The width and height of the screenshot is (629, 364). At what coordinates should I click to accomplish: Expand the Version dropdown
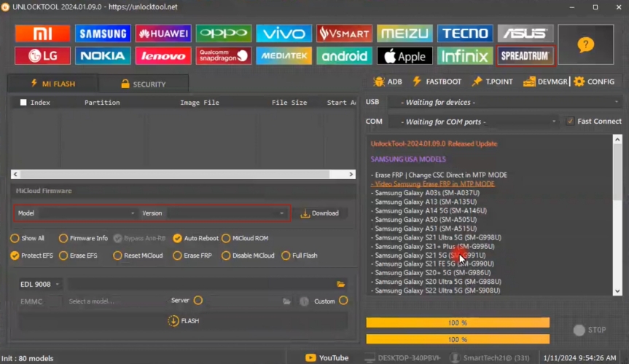coord(226,213)
